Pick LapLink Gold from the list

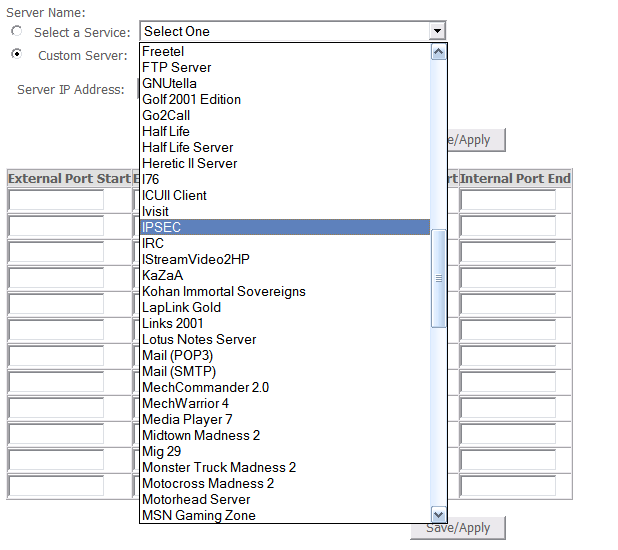pos(285,308)
